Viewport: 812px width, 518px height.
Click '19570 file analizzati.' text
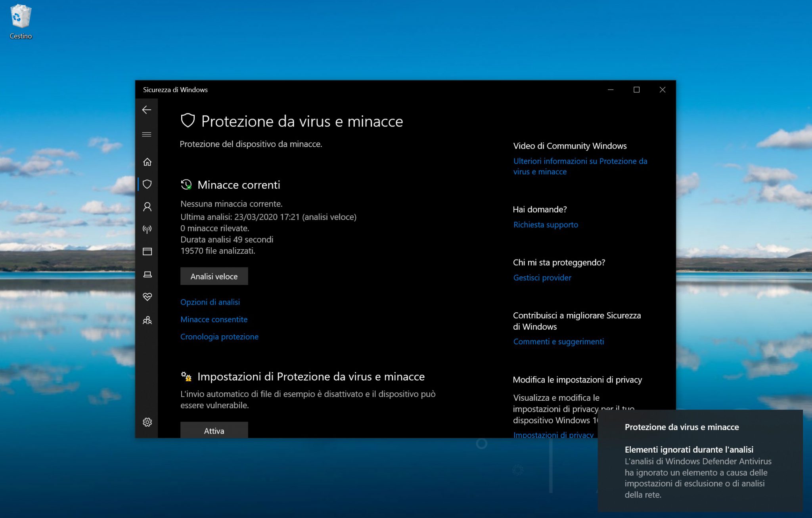click(x=218, y=251)
